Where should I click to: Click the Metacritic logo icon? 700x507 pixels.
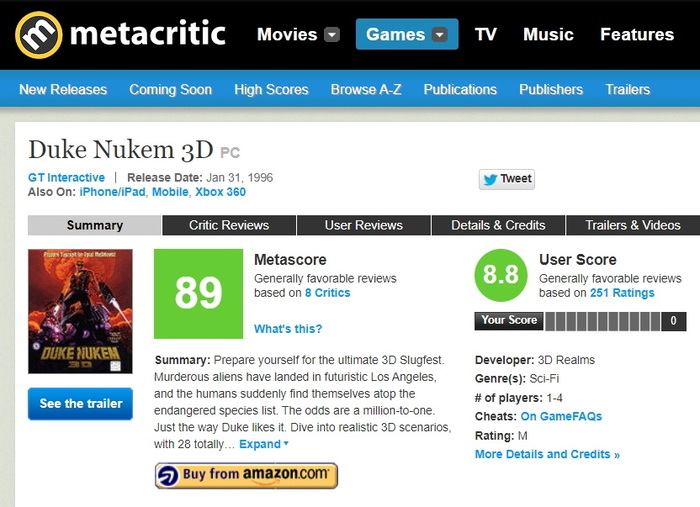click(39, 35)
